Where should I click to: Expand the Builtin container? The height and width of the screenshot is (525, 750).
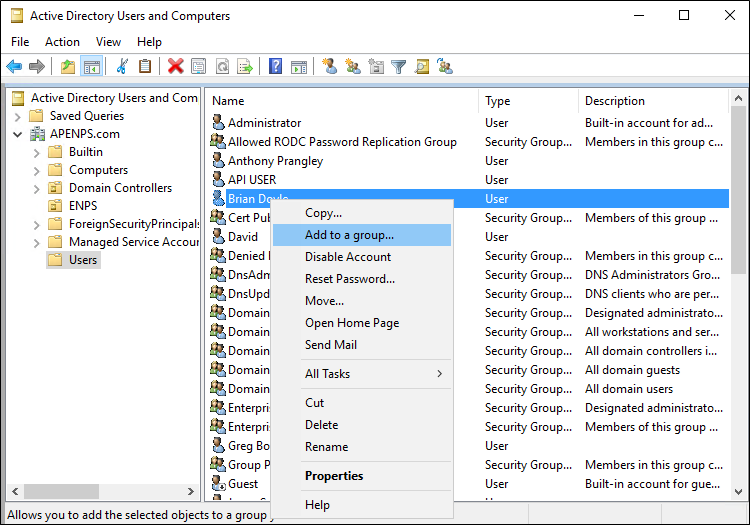pyautogui.click(x=37, y=153)
